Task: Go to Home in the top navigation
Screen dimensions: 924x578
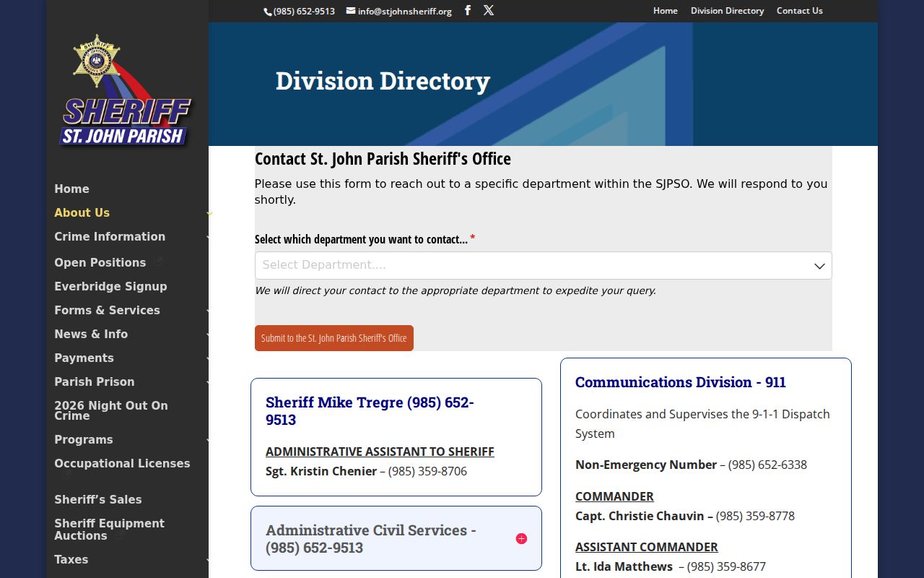Action: click(665, 11)
